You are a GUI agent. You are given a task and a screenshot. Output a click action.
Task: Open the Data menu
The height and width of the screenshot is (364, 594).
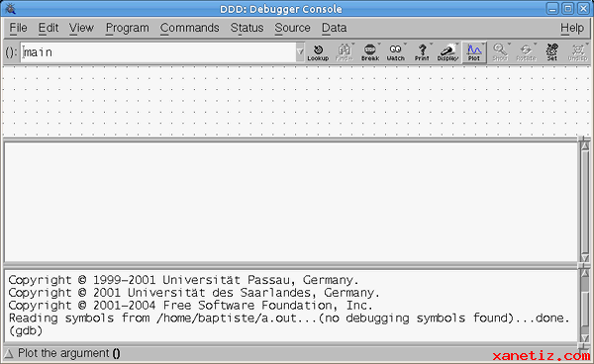point(335,28)
